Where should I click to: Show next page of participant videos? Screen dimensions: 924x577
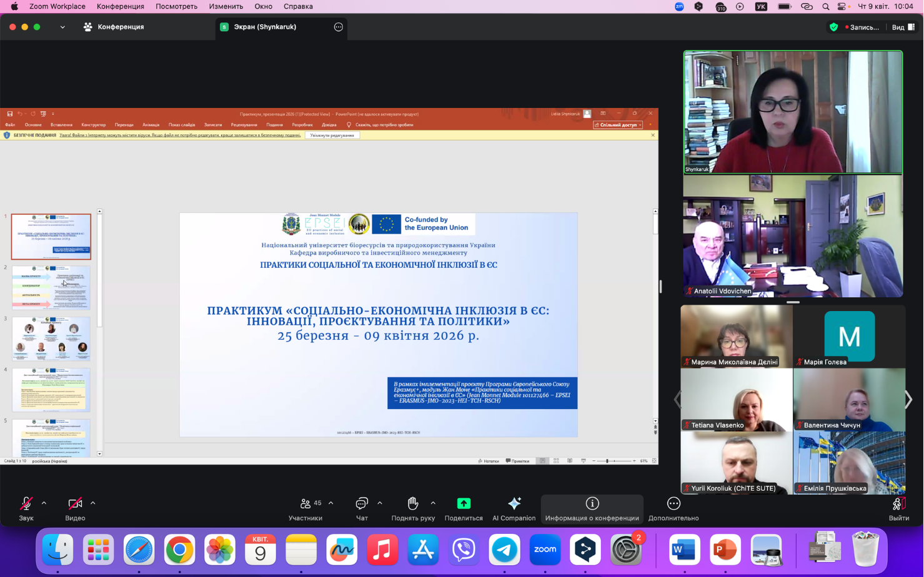pyautogui.click(x=908, y=400)
